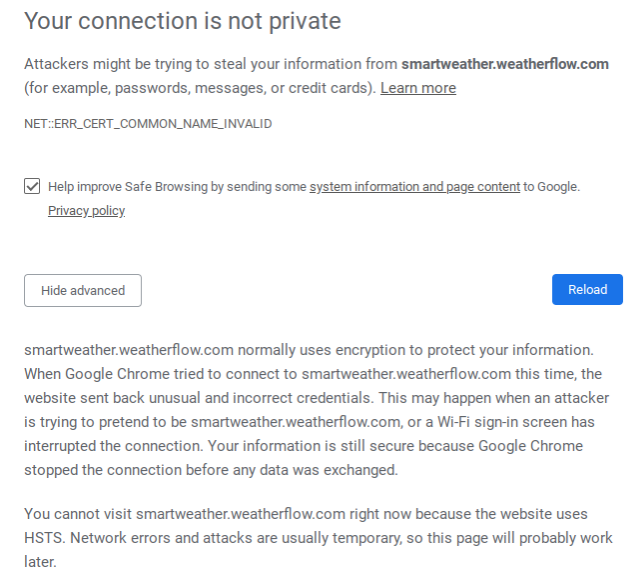Screen dimensions: 640x584
Task: Collapse details with Hide advanced button
Action: pyautogui.click(x=83, y=290)
